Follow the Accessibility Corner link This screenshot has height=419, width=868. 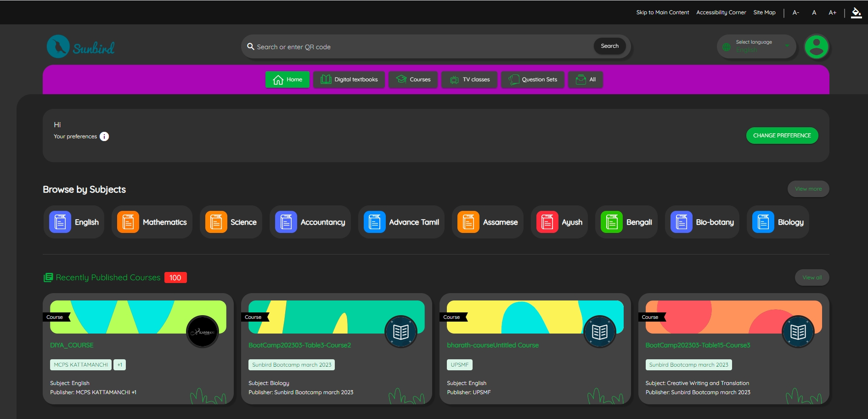[721, 12]
